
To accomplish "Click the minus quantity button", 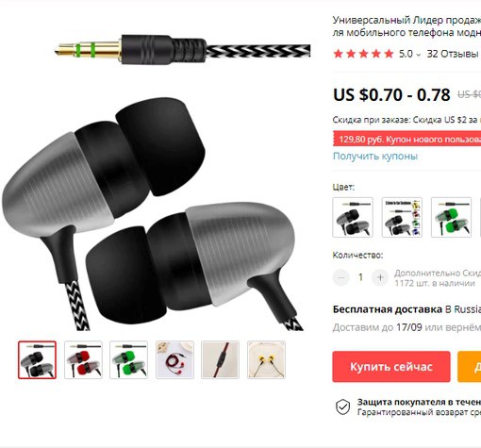I will coord(341,277).
